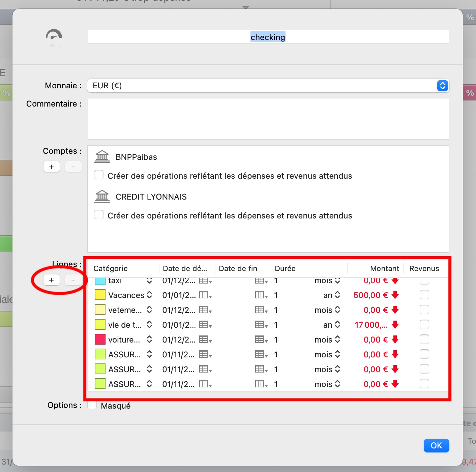Click the BNPPaibas bank icon
Screen dimensions: 476x472
[102, 157]
